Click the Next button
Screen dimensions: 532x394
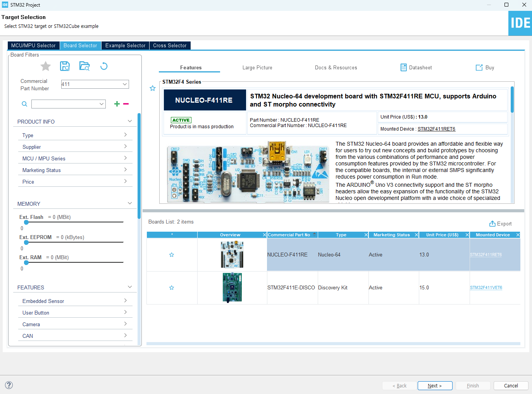coord(435,385)
